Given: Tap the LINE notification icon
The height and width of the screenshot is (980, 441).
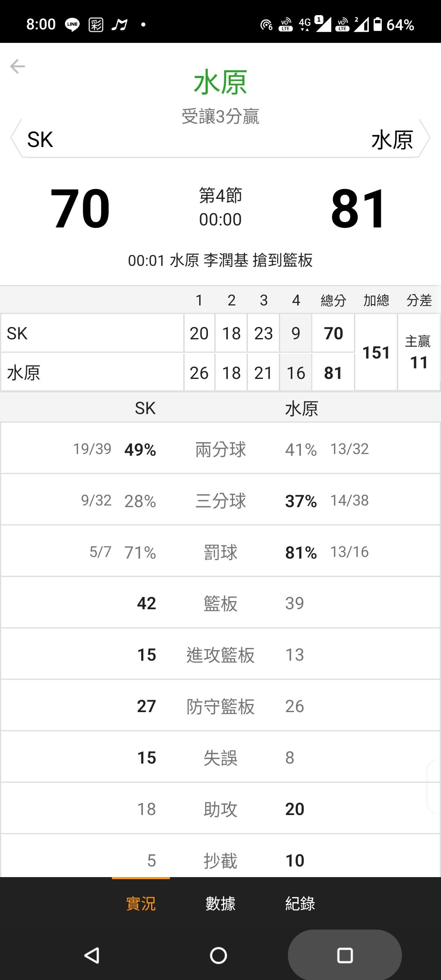Looking at the screenshot, I should click(72, 25).
